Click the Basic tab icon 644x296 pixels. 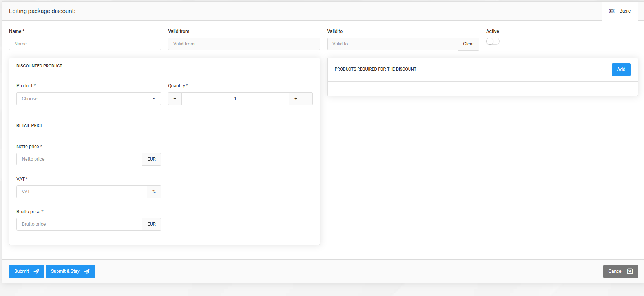(612, 11)
